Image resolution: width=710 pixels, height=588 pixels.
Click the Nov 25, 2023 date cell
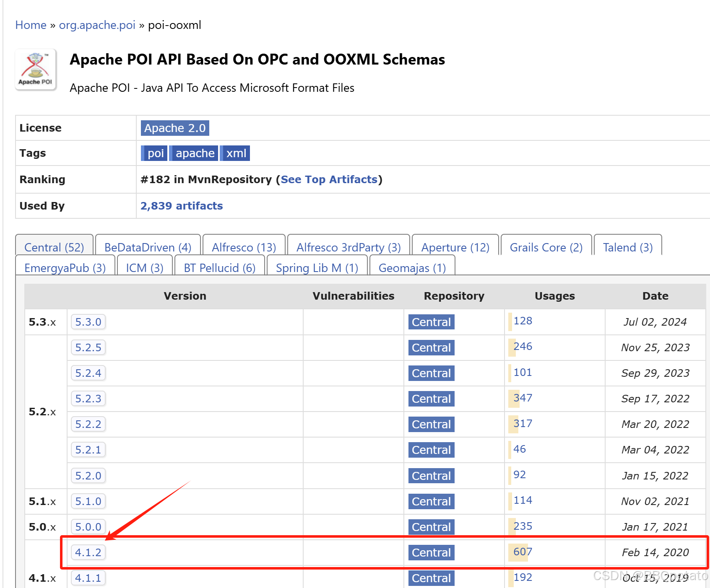tap(655, 347)
